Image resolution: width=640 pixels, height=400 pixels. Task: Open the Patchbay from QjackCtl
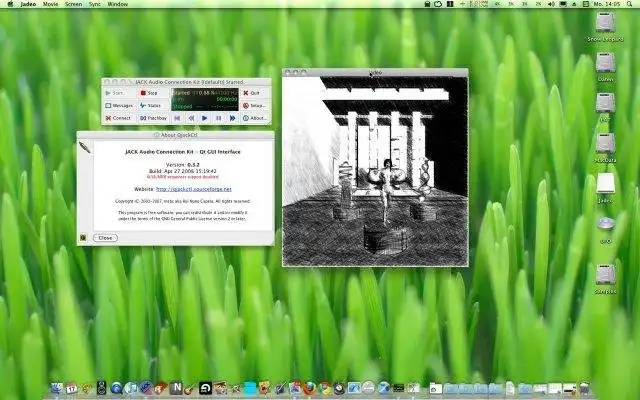(x=153, y=118)
